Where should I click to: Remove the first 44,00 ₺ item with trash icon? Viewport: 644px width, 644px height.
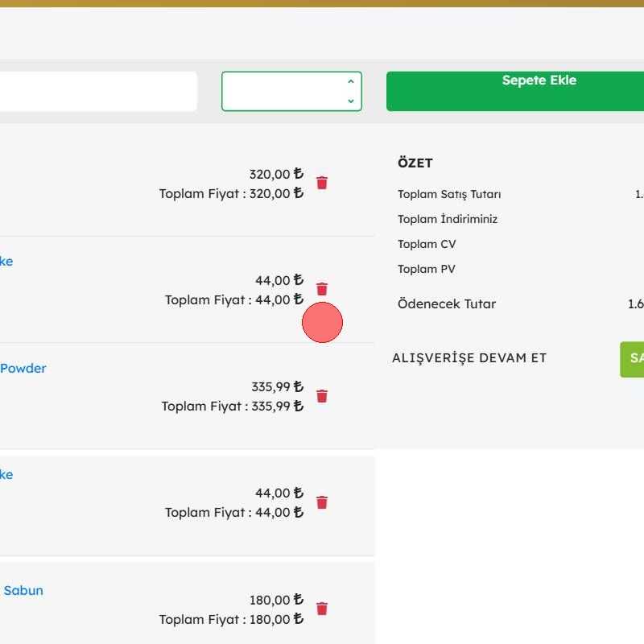coord(322,289)
